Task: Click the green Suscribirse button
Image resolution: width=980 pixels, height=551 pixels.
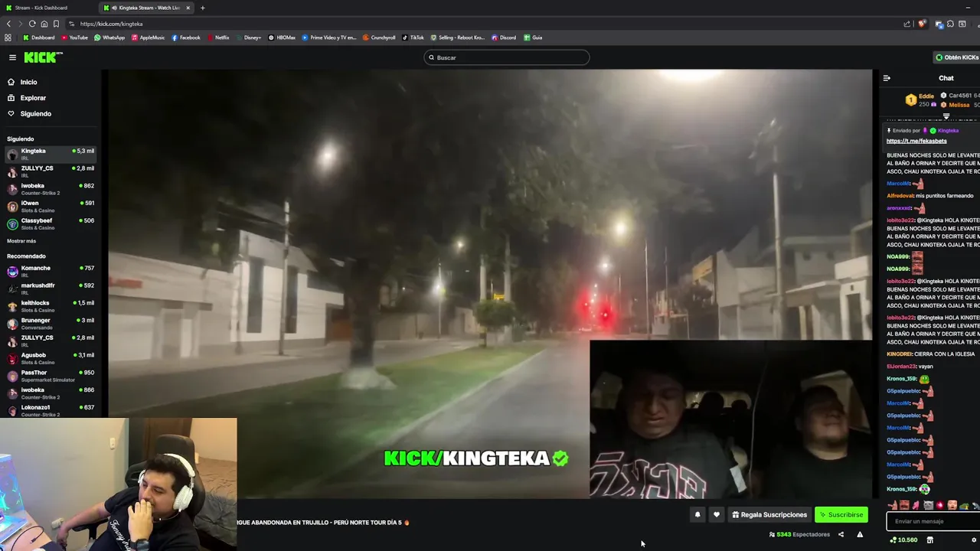Action: (841, 515)
